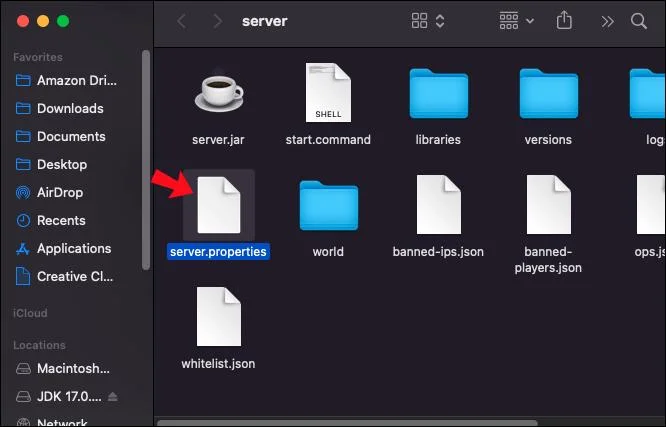The image size is (666, 427).
Task: Open the Finder search magnifier
Action: (638, 21)
